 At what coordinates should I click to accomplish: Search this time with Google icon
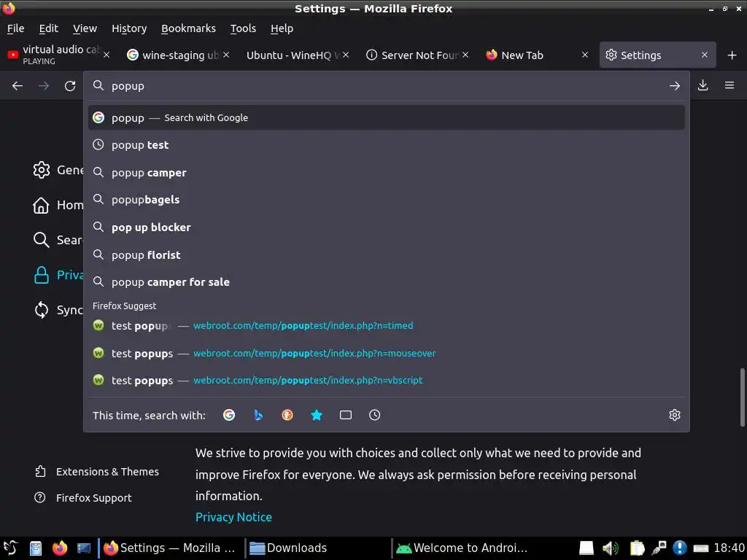(x=229, y=415)
